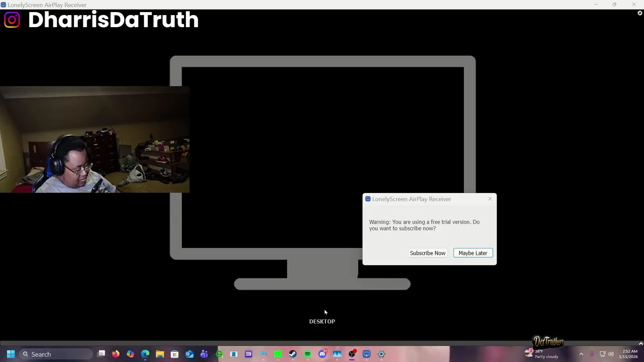Click the purple microphone tray icon
The height and width of the screenshot is (362, 644).
click(x=592, y=354)
